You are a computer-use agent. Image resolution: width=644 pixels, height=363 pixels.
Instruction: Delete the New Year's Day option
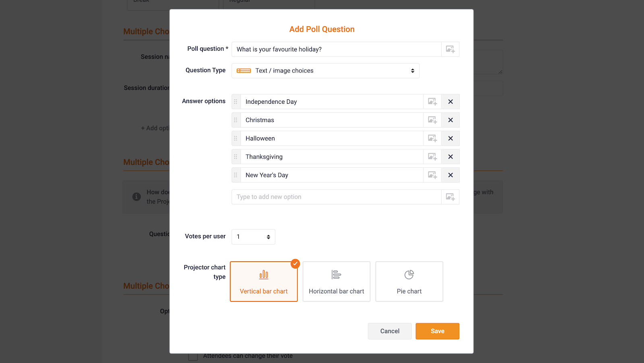click(450, 175)
